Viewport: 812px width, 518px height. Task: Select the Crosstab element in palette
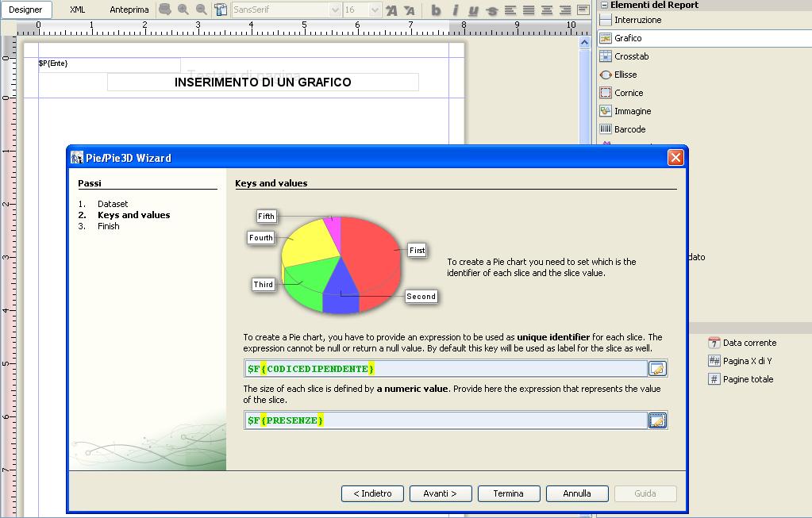click(631, 56)
